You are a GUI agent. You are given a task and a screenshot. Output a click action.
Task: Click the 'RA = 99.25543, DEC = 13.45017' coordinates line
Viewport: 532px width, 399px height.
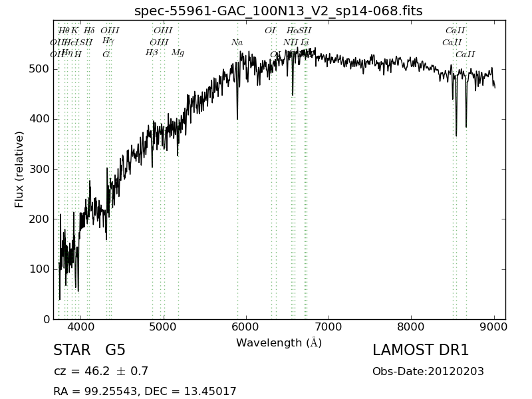[x=145, y=391]
